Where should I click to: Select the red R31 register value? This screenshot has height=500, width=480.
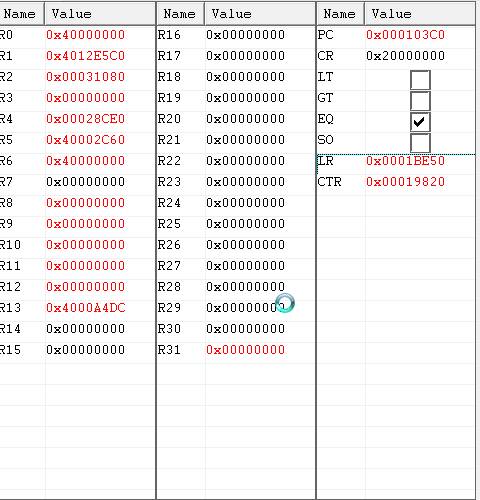[x=246, y=350]
